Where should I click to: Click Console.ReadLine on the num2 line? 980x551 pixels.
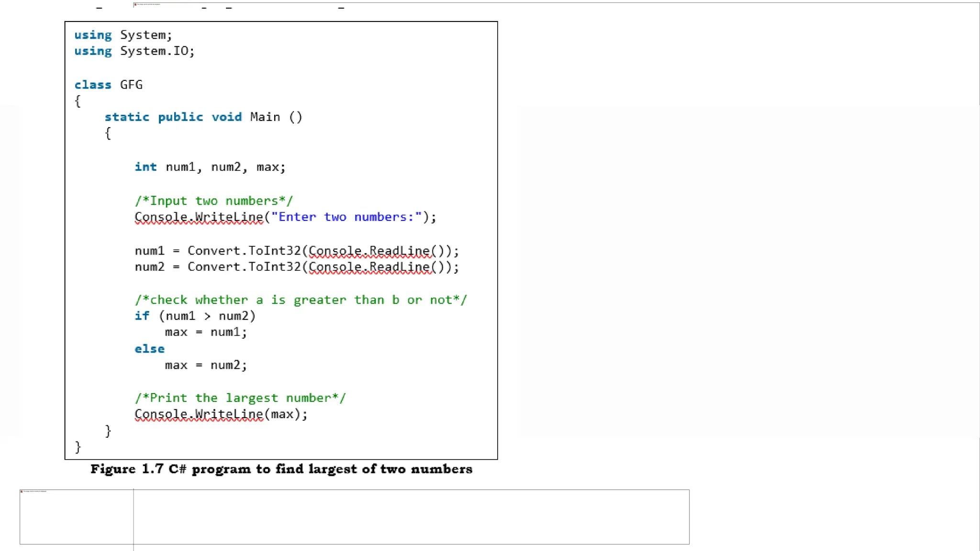369,267
